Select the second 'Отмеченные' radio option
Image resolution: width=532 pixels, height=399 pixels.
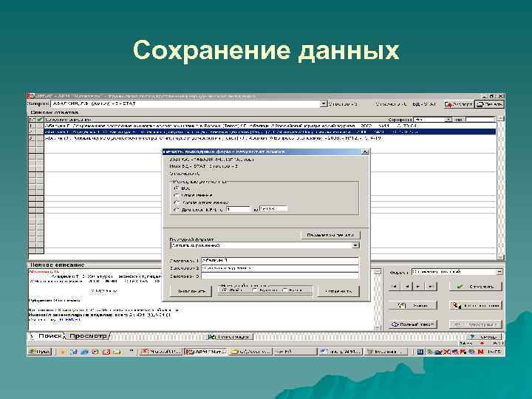pos(177,195)
